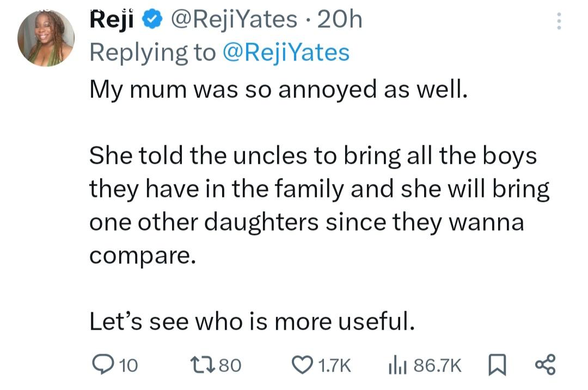
Task: Click the 20h timestamp
Action: click(339, 20)
